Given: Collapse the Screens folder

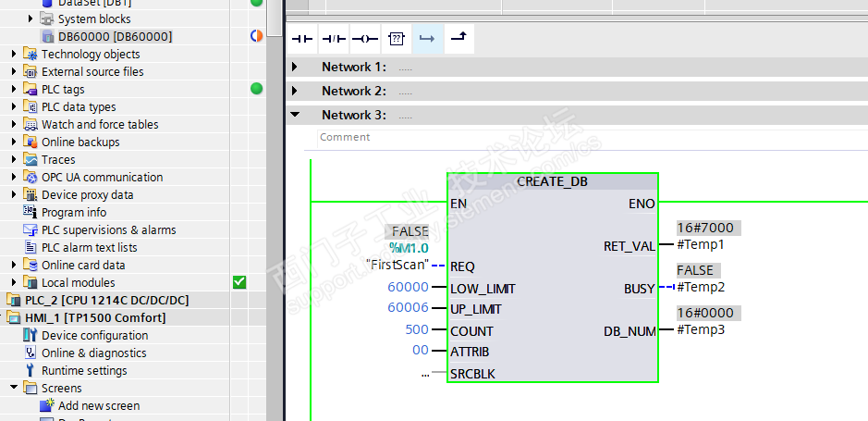Looking at the screenshot, I should pyautogui.click(x=14, y=389).
